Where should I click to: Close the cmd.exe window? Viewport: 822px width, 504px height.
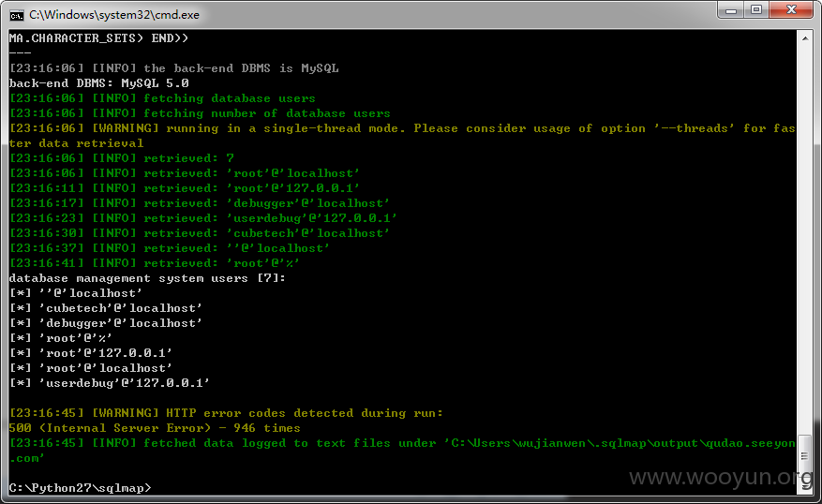pos(791,10)
